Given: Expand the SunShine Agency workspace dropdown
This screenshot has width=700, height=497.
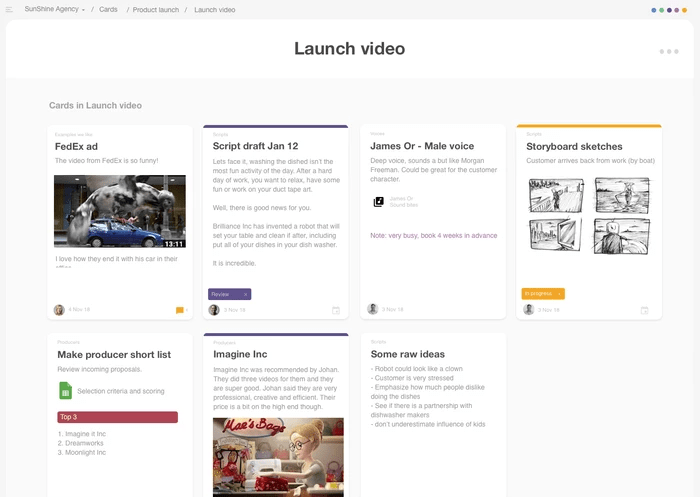Looking at the screenshot, I should tap(55, 9).
